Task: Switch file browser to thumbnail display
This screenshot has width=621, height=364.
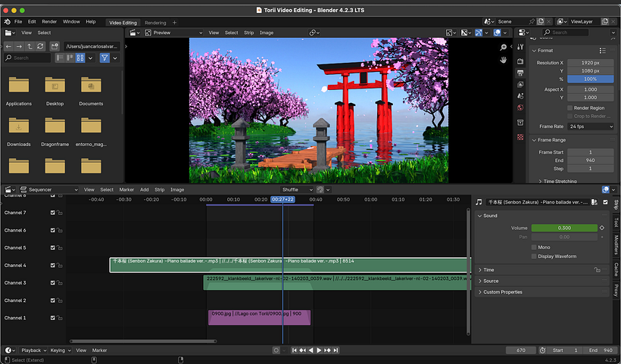Action: 80,58
